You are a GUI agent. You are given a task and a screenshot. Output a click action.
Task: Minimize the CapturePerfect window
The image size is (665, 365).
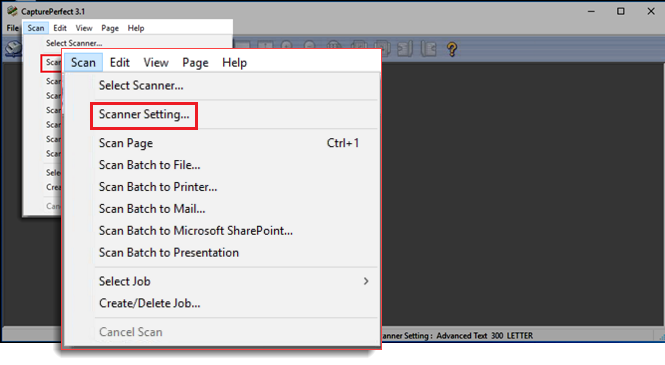[591, 11]
